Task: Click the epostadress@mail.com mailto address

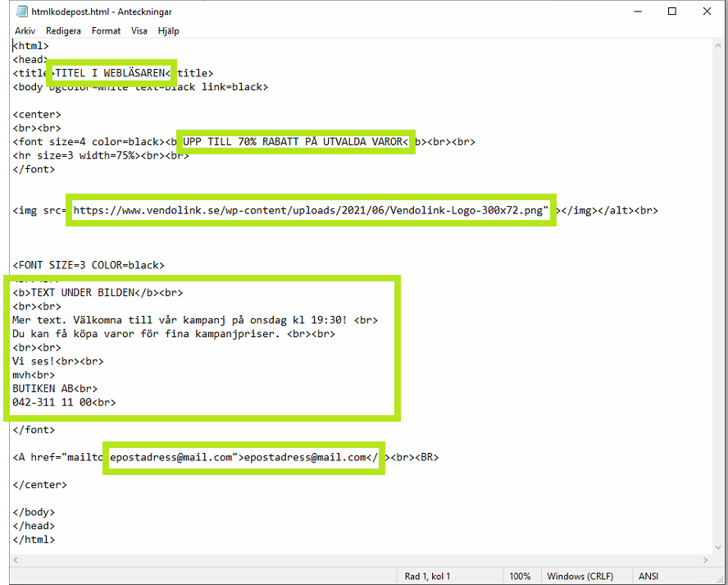Action: pyautogui.click(x=172, y=458)
